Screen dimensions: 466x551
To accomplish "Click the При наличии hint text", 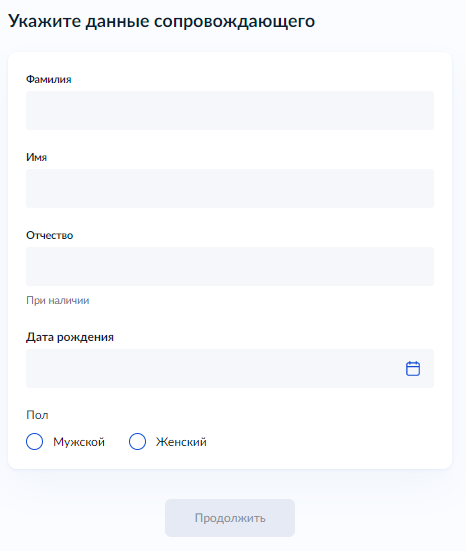I will [x=58, y=300].
